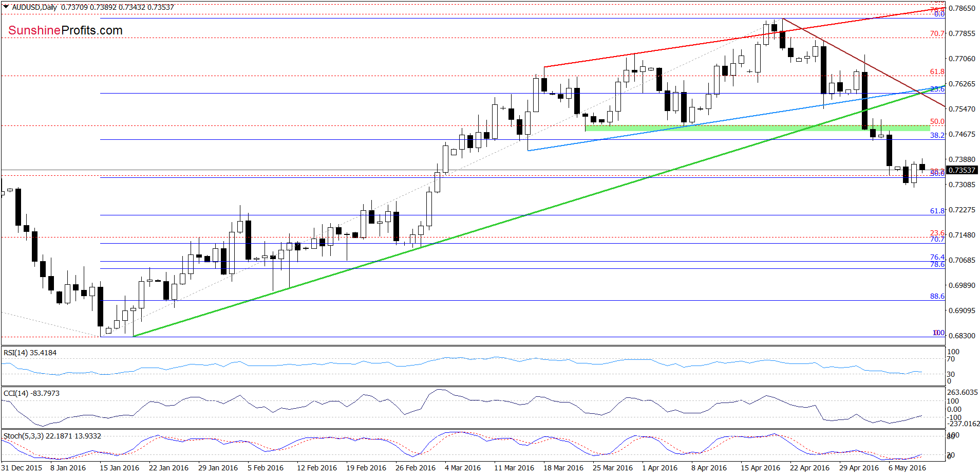Select the blue 76.4 Fibonacci level label

pos(937,257)
